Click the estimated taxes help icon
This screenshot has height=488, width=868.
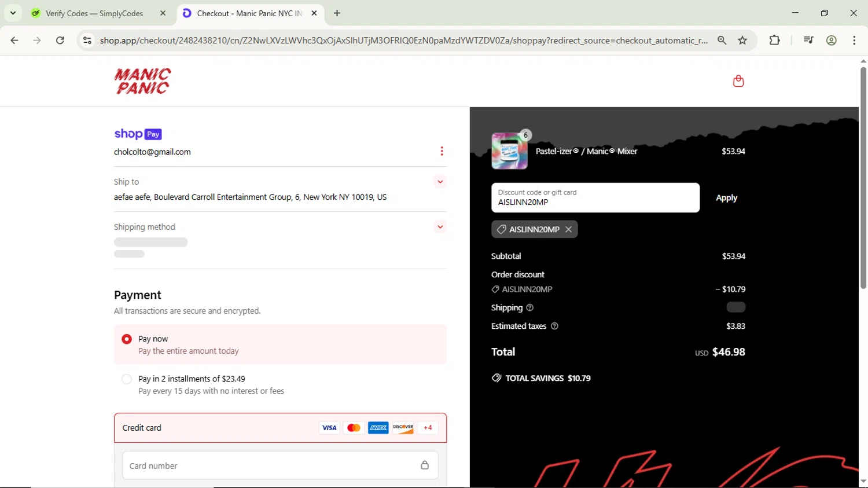pos(554,326)
